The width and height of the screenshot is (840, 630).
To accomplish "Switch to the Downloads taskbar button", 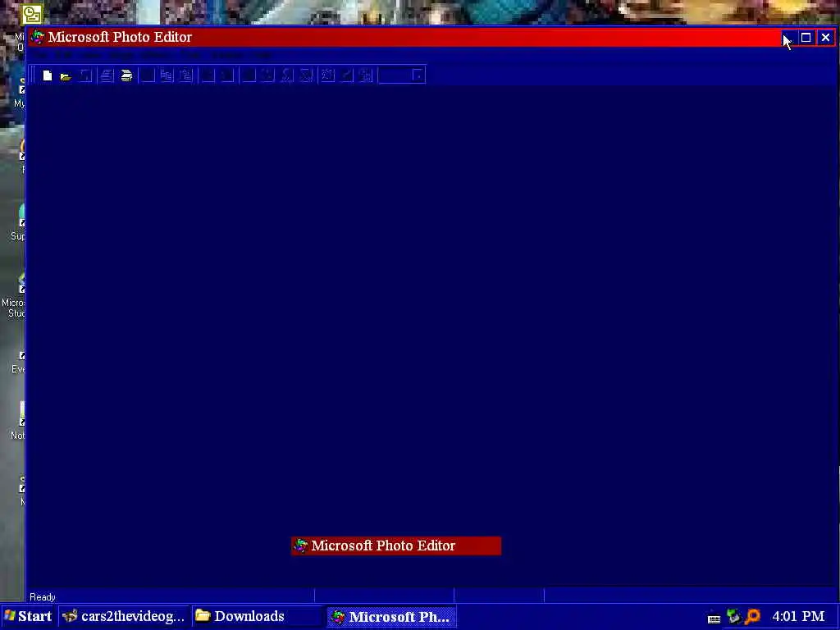I will pos(258,616).
